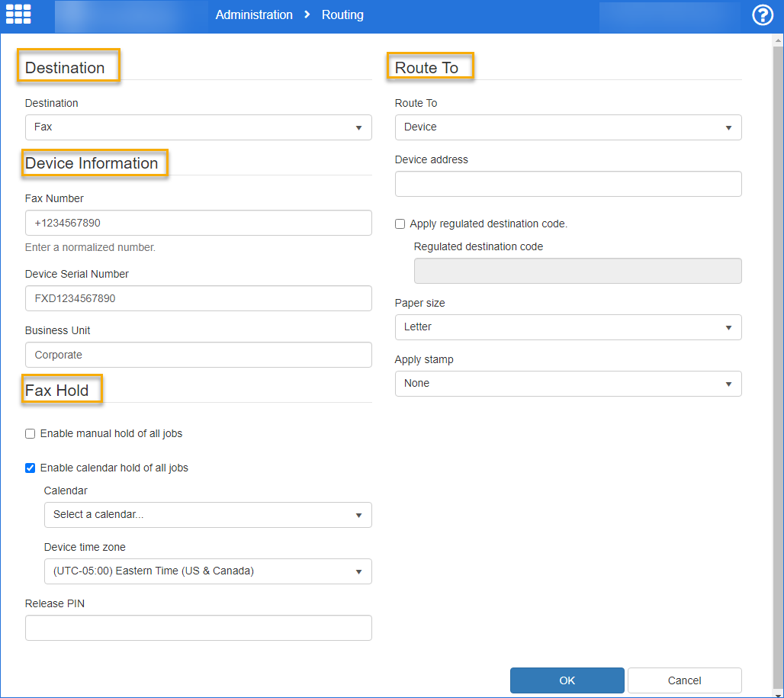Open the Destination dropdown showing Fax
The image size is (784, 698).
click(x=198, y=127)
